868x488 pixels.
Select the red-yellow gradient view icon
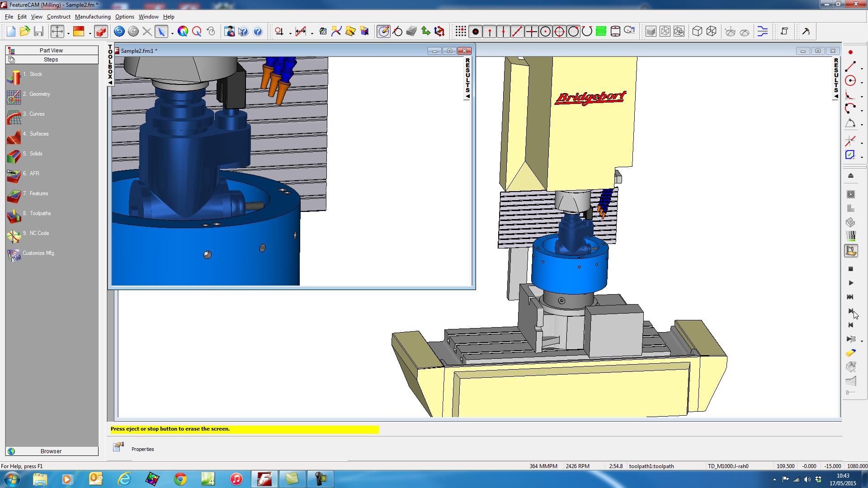click(79, 32)
